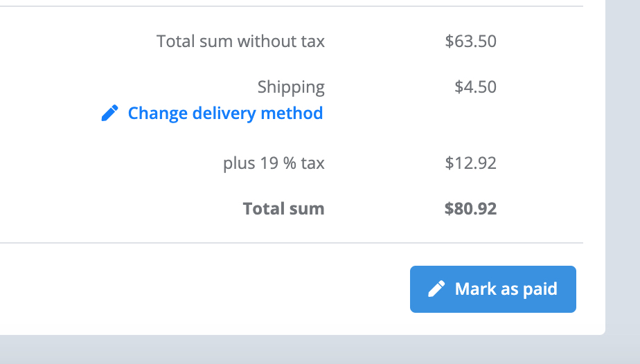640x364 pixels.
Task: Click the pencil icon inside Mark as paid
Action: [436, 289]
